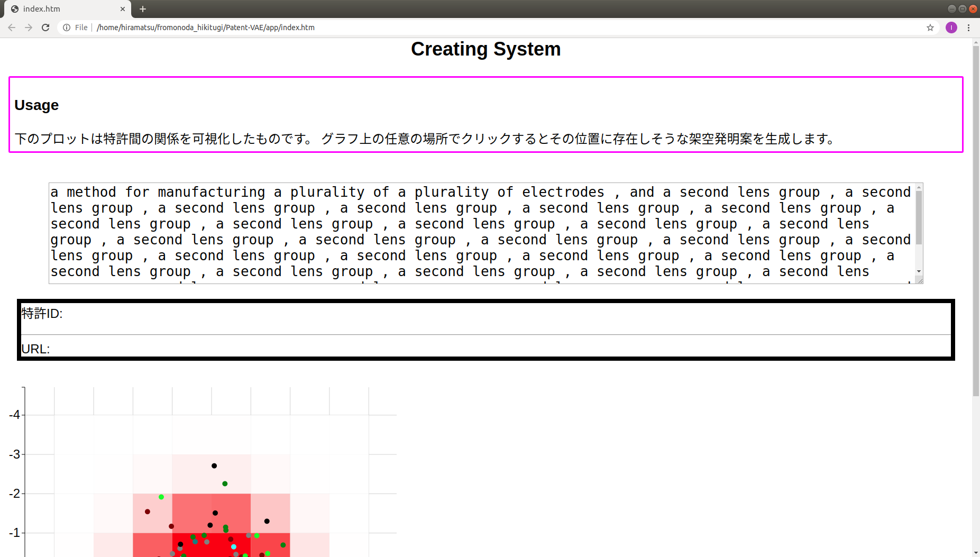This screenshot has height=557, width=980.
Task: Open the user profile avatar icon
Action: pos(951,28)
